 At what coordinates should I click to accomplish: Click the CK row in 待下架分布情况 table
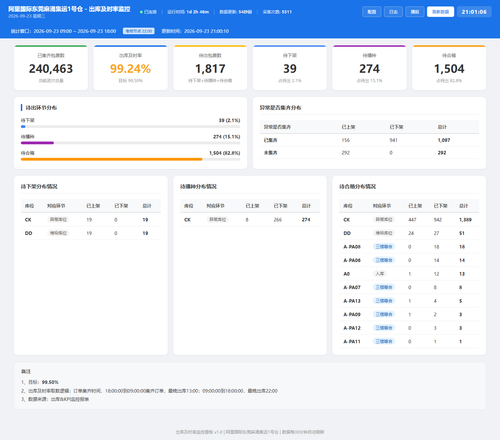[x=91, y=220]
